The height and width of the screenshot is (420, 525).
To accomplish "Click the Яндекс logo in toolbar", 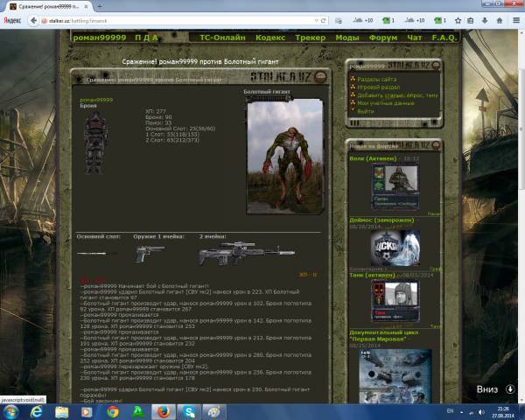I will [12, 21].
